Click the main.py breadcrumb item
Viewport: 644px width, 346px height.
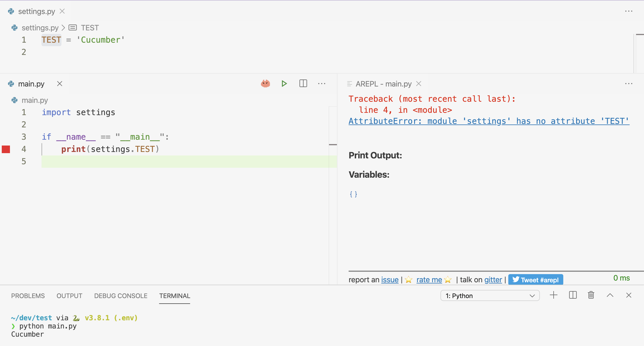tap(35, 100)
